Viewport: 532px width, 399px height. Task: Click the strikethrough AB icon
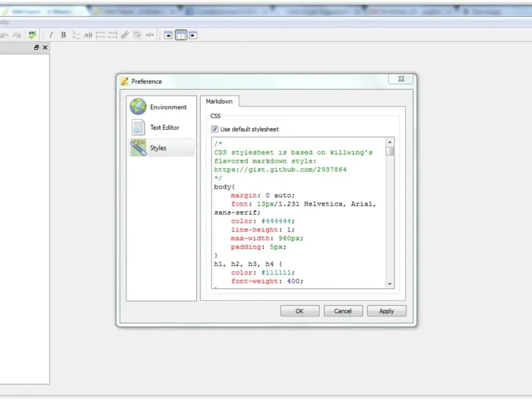point(88,35)
